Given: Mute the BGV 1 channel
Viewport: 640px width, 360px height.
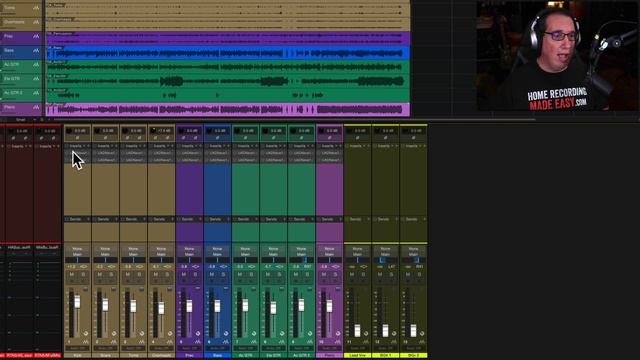Looking at the screenshot, I should pyautogui.click(x=380, y=275).
